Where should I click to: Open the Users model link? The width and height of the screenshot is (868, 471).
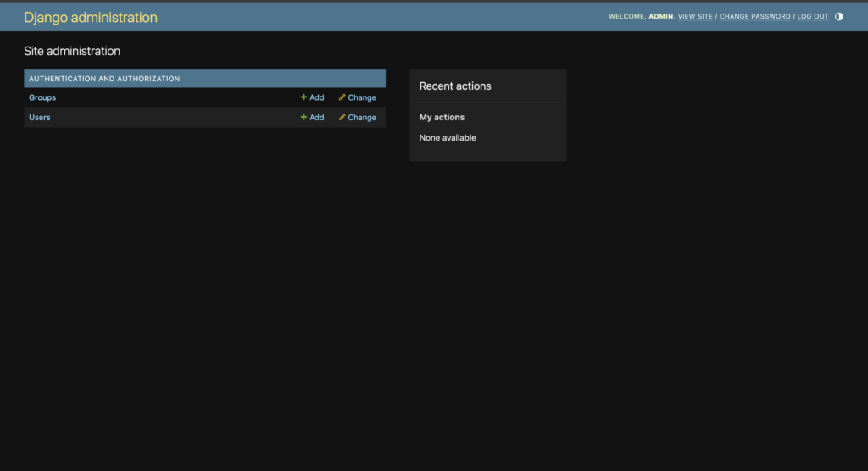tap(39, 118)
